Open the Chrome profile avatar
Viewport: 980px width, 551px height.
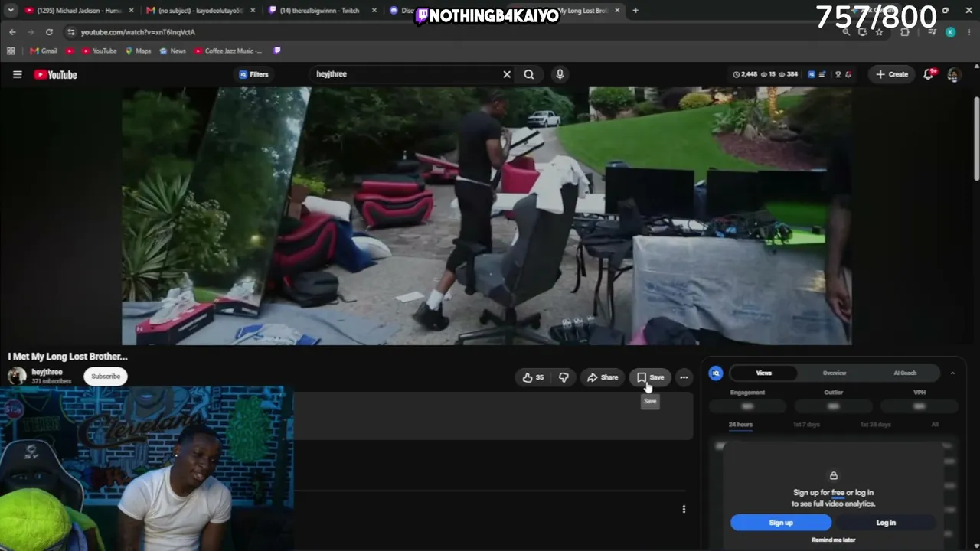click(x=950, y=32)
